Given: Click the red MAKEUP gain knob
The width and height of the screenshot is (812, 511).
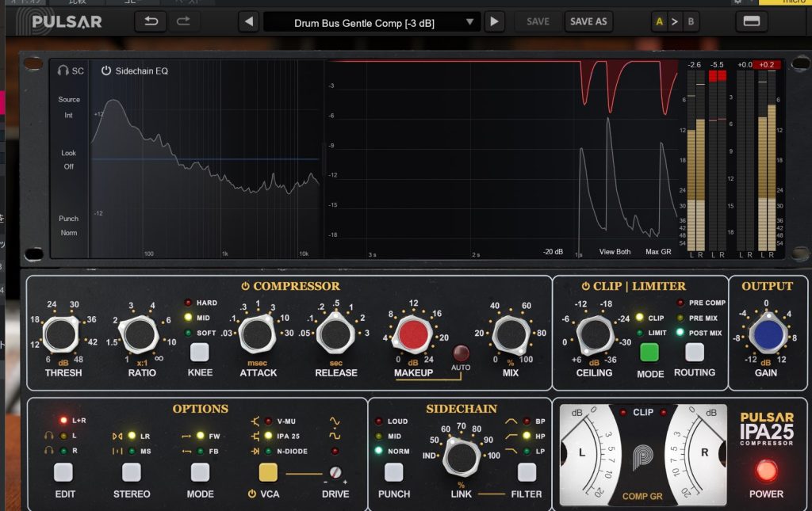Looking at the screenshot, I should [x=412, y=334].
